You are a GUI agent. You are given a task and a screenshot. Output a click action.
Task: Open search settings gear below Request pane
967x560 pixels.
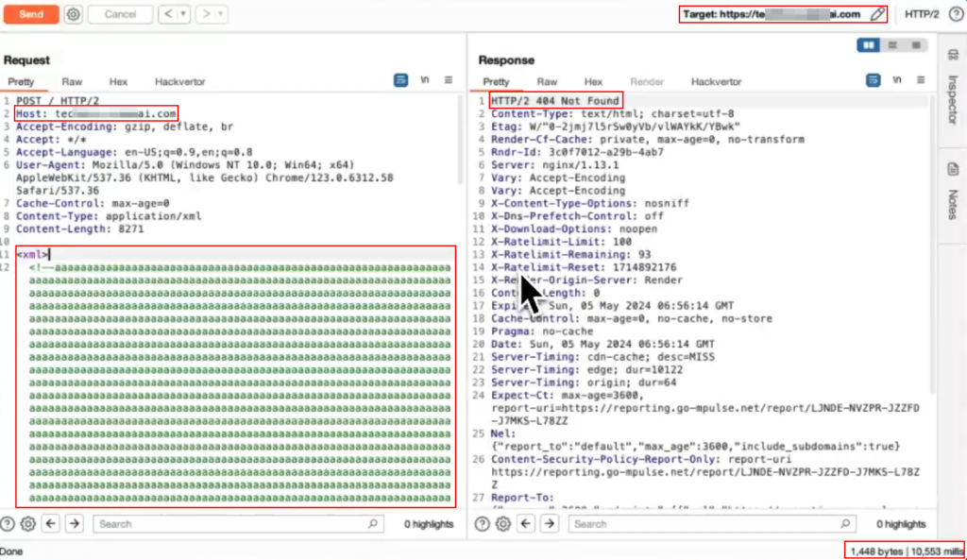27,523
